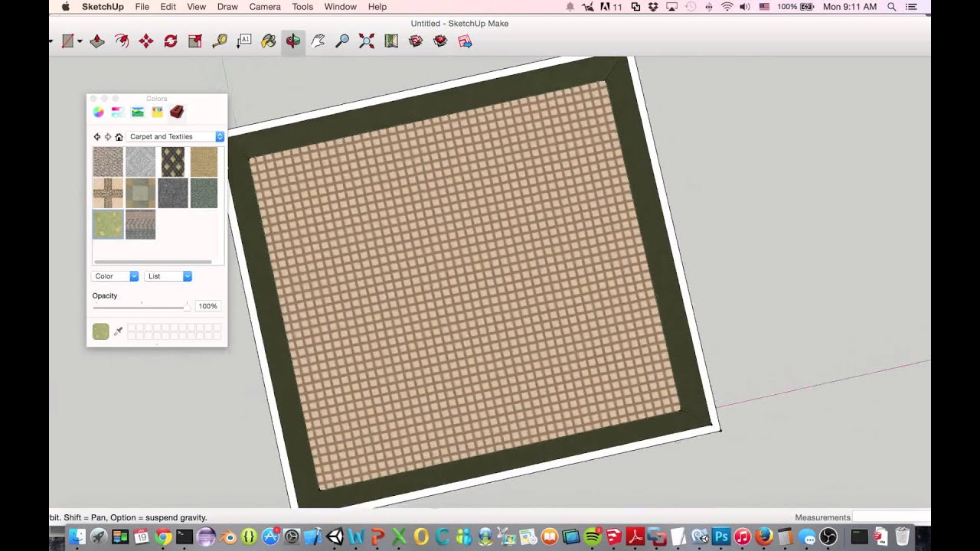Open the Carpet and Textiles dropdown
This screenshot has height=551, width=980.
176,136
